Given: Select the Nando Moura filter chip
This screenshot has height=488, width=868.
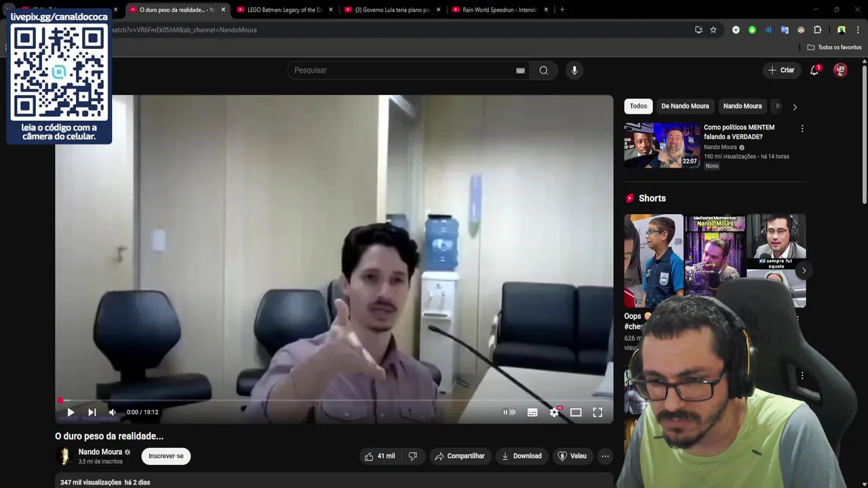Looking at the screenshot, I should (743, 106).
